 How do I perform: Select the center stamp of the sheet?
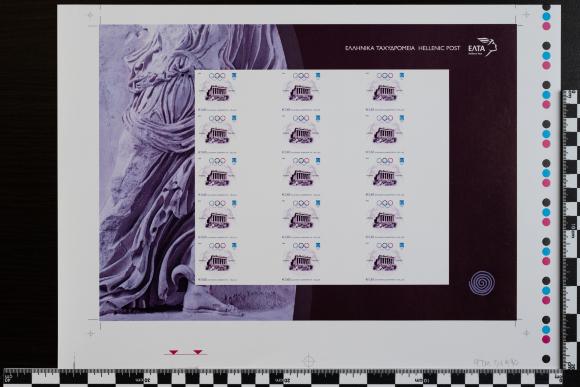click(x=301, y=176)
